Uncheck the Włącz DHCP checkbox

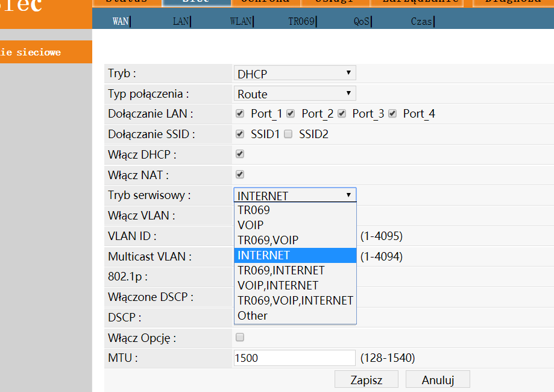[x=240, y=154]
